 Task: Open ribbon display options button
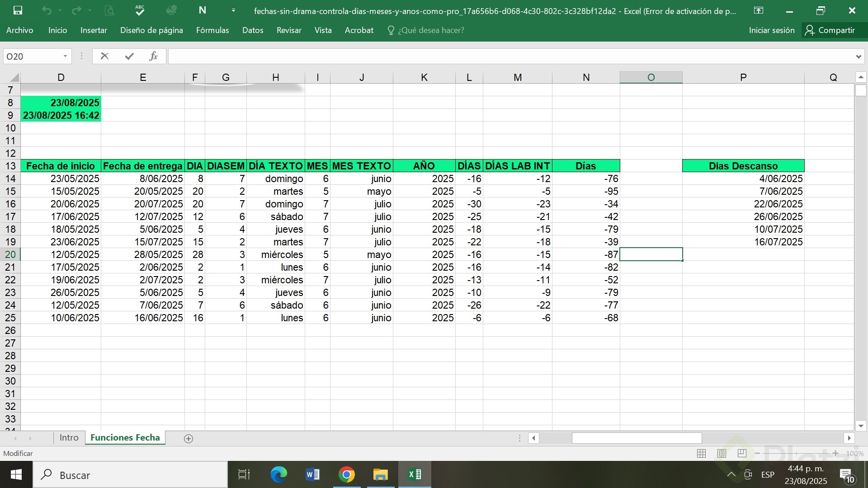(758, 10)
